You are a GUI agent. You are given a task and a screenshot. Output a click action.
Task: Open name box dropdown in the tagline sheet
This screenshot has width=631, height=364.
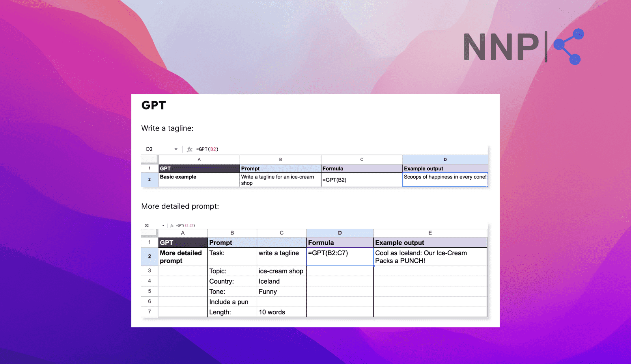point(176,149)
